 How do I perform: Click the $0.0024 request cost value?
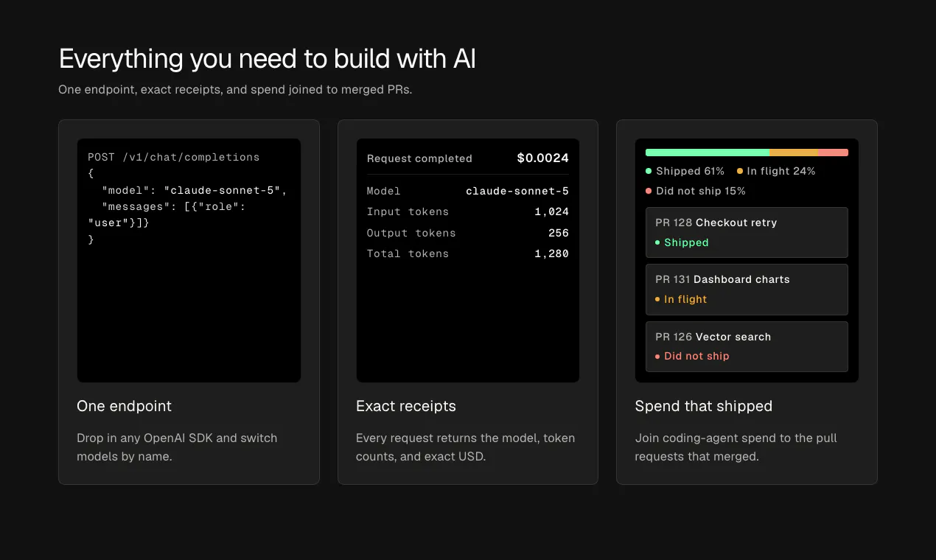pyautogui.click(x=543, y=158)
